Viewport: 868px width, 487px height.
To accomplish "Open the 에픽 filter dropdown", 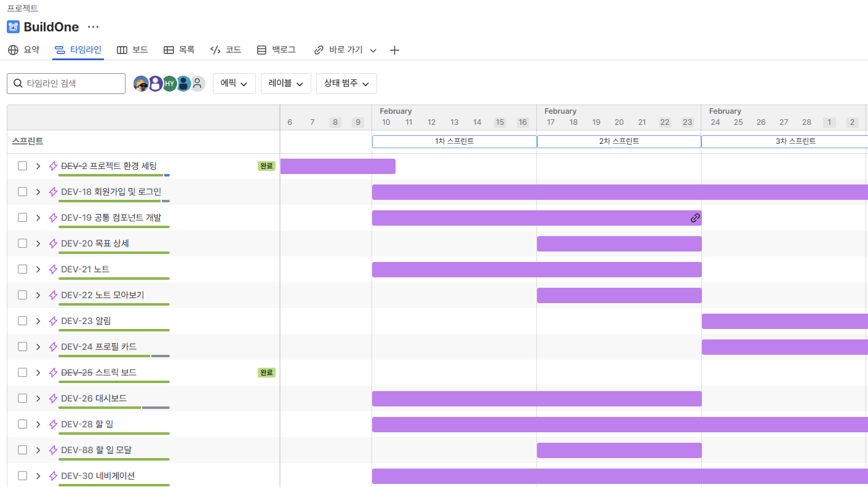I will point(234,84).
